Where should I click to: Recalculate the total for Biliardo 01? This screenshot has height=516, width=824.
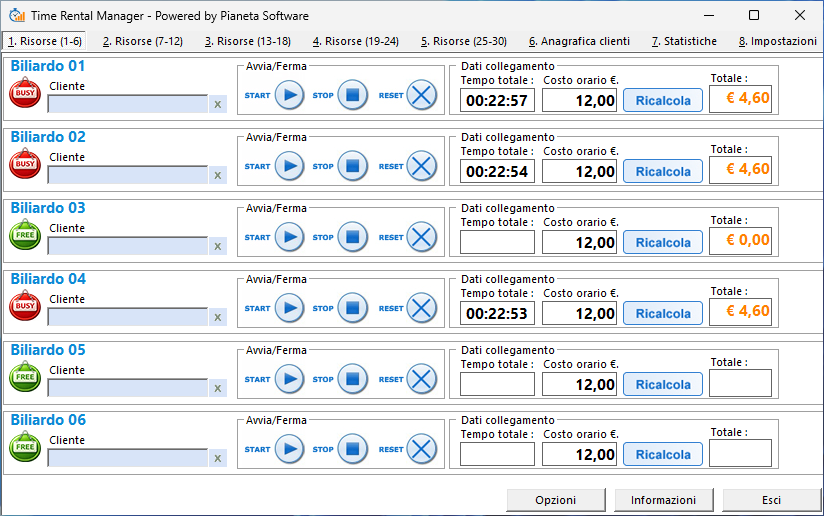coord(663,100)
